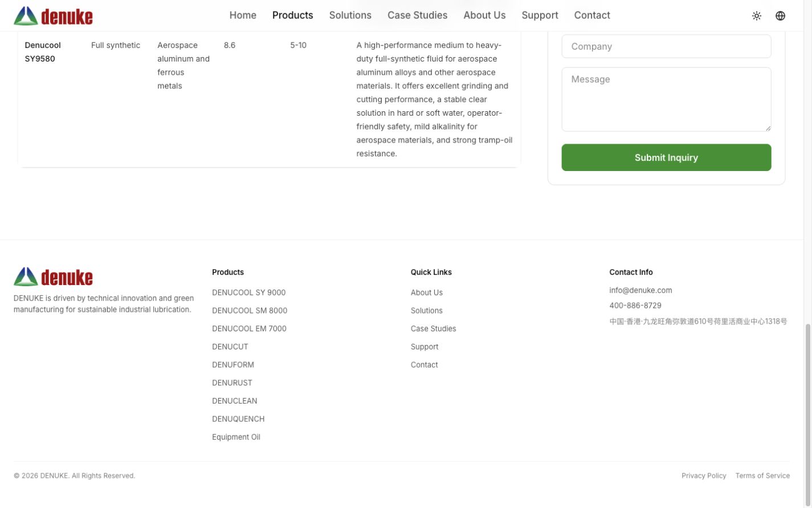The image size is (812, 508).
Task: Visit the DENURUST product link
Action: (232, 383)
